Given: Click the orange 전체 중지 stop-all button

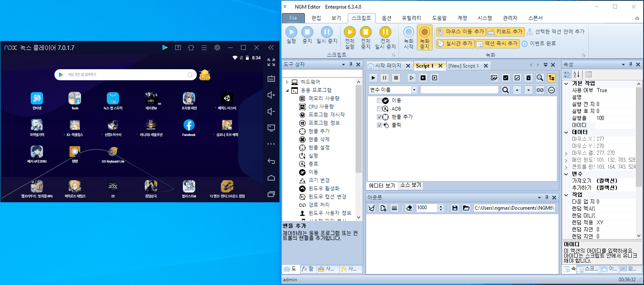Looking at the screenshot, I should pyautogui.click(x=366, y=38).
